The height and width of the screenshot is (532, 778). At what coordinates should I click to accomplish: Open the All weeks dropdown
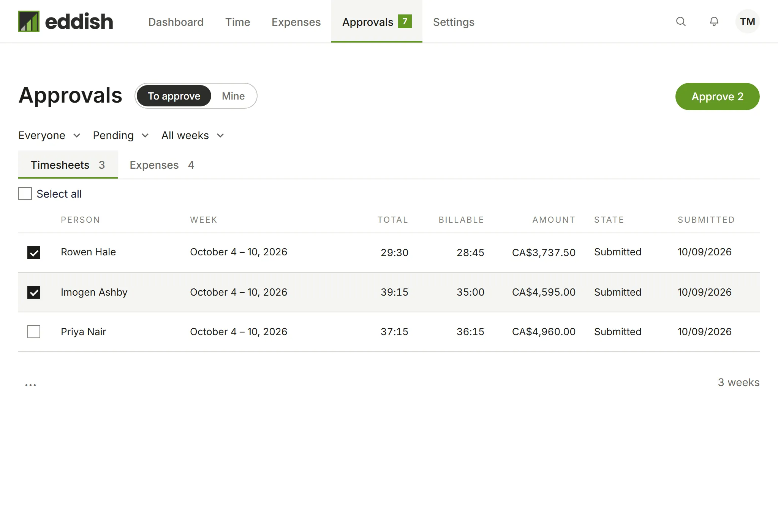[193, 136]
